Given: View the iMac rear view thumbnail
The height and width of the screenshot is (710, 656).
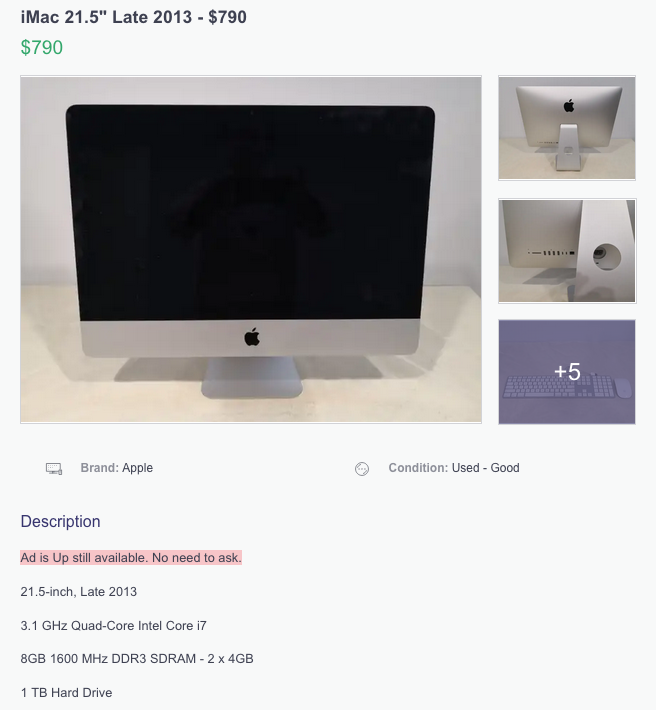Looking at the screenshot, I should click(567, 128).
